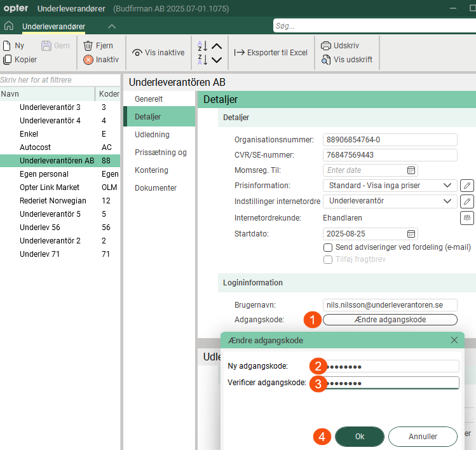Confirm password change with Ok

pyautogui.click(x=360, y=437)
